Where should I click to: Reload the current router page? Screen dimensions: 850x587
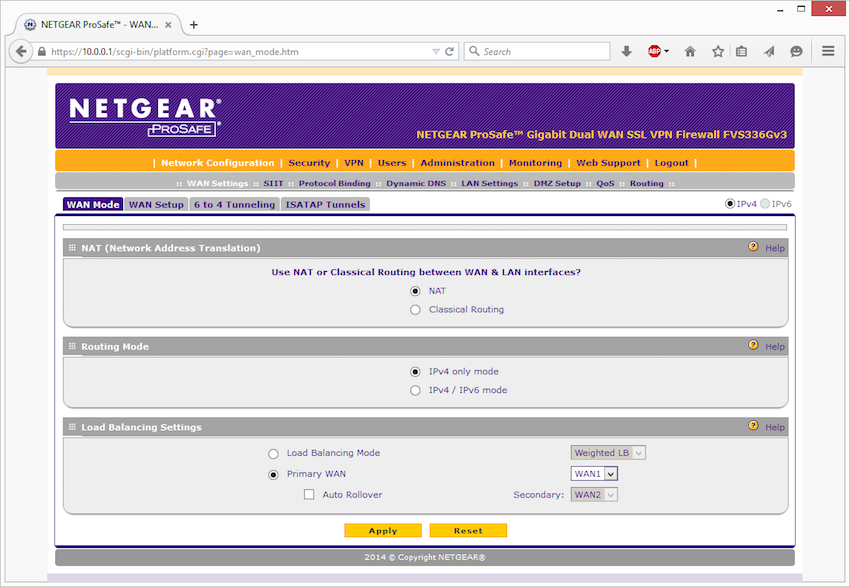(x=449, y=51)
